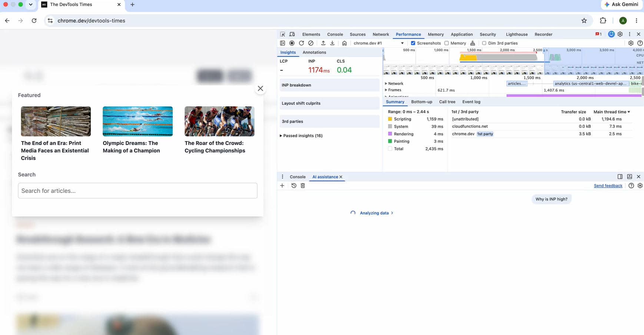This screenshot has height=335, width=644.
Task: Enable the Memory checkbox
Action: pos(447,43)
